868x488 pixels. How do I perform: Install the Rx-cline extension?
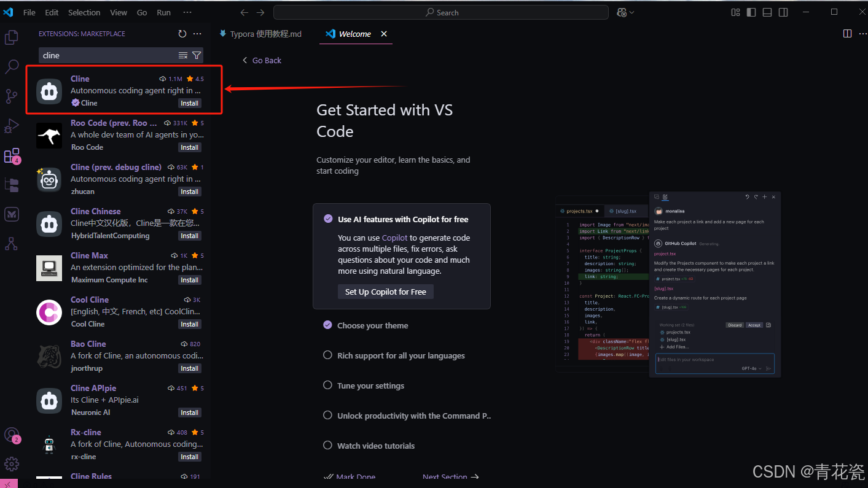pyautogui.click(x=190, y=457)
